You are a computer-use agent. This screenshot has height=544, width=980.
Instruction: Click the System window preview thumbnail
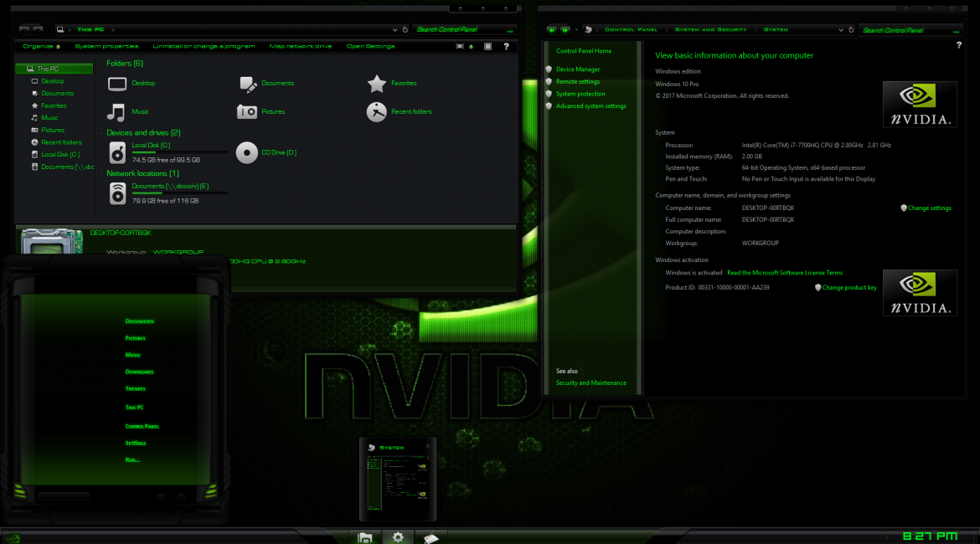[x=398, y=480]
